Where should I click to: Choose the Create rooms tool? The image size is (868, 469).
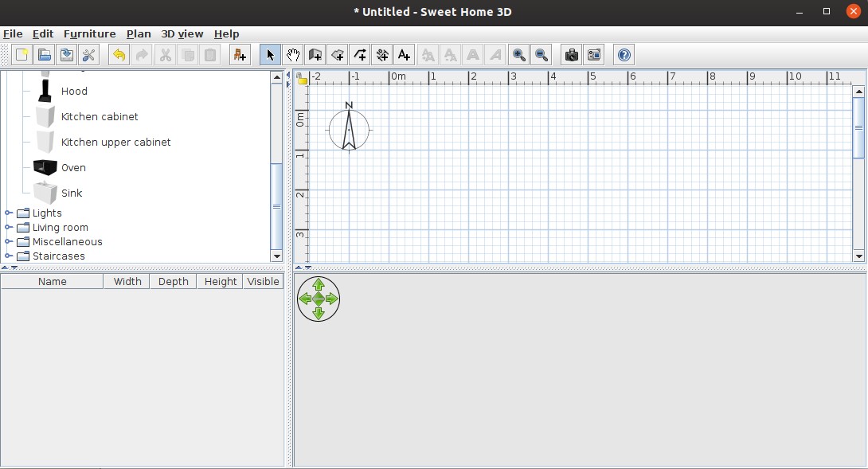[337, 55]
